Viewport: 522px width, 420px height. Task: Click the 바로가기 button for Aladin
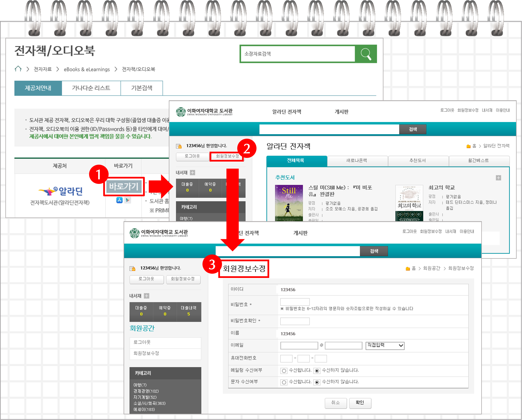(124, 186)
